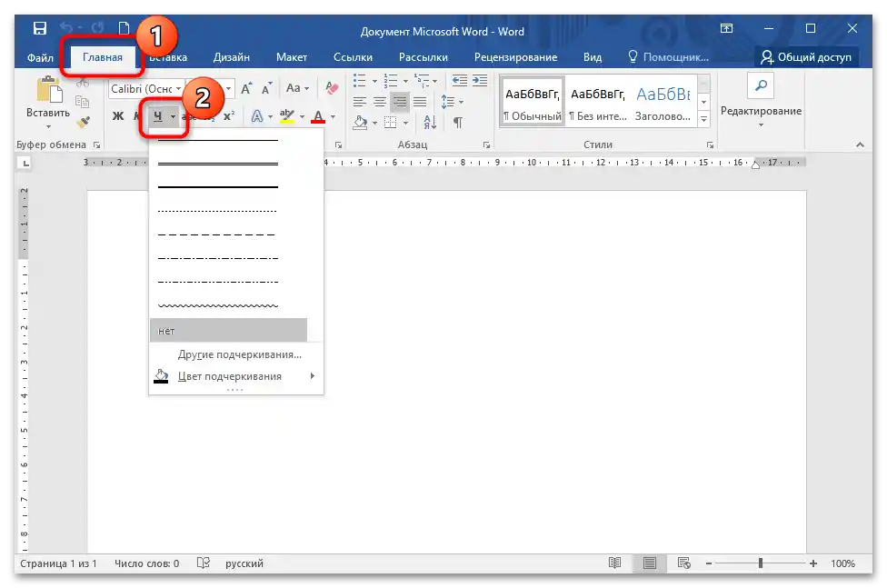887x588 pixels.
Task: Decrease font size with the smaller A icon
Action: pos(266,89)
